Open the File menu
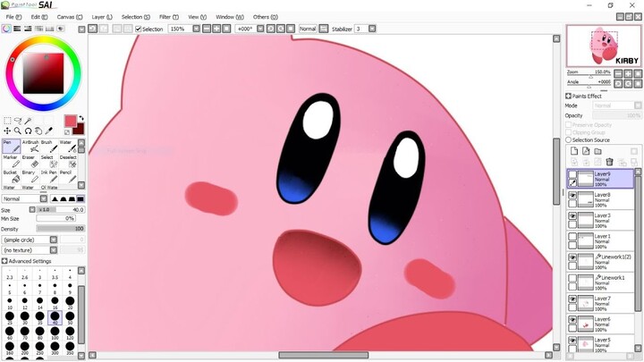 [13, 17]
